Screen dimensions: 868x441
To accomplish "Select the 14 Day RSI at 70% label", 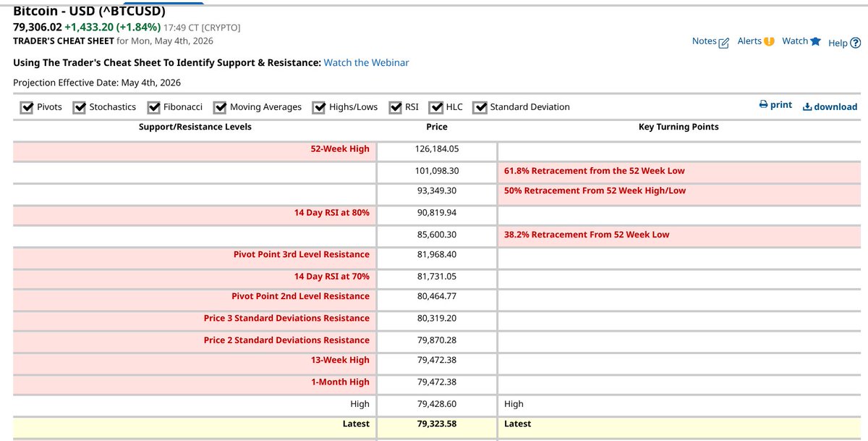I will (x=331, y=277).
